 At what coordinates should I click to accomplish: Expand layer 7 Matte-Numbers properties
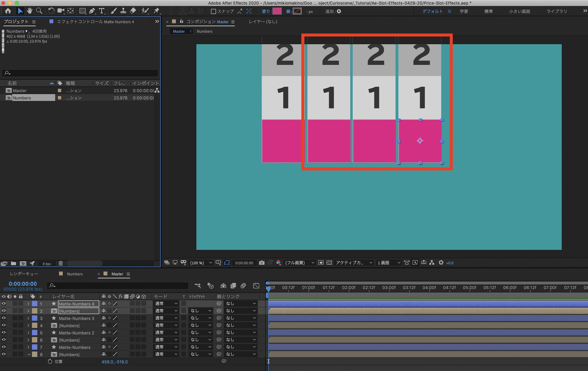(x=29, y=347)
